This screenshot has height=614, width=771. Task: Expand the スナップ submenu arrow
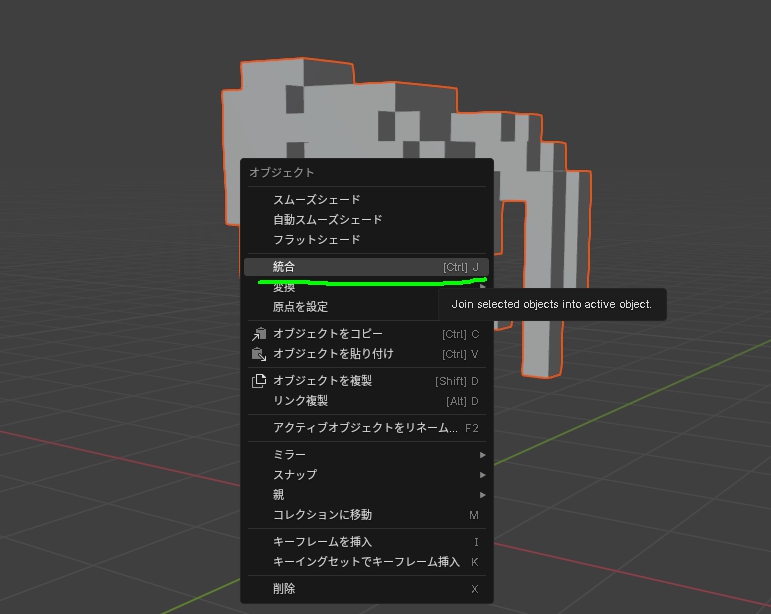(482, 475)
